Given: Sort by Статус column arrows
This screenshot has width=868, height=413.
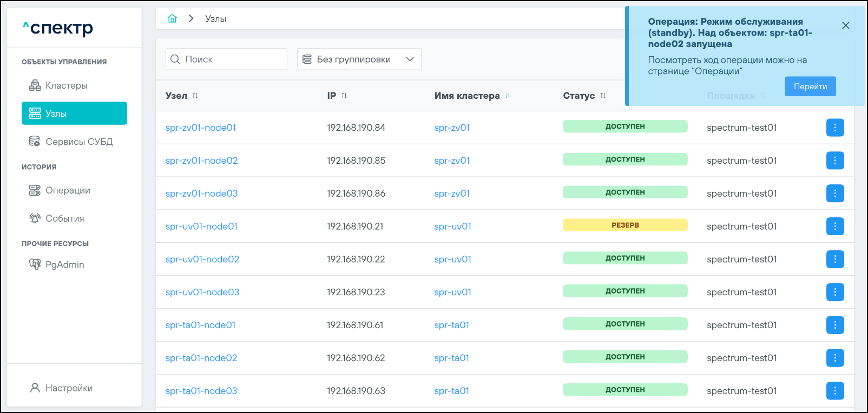Looking at the screenshot, I should click(603, 96).
